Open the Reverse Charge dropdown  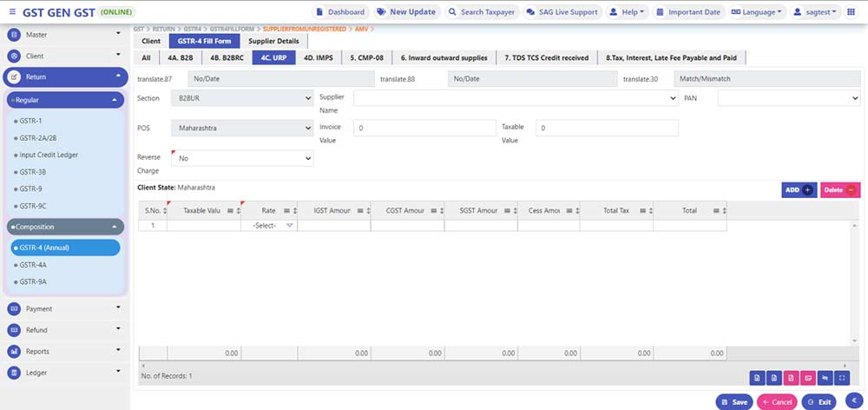[241, 159]
